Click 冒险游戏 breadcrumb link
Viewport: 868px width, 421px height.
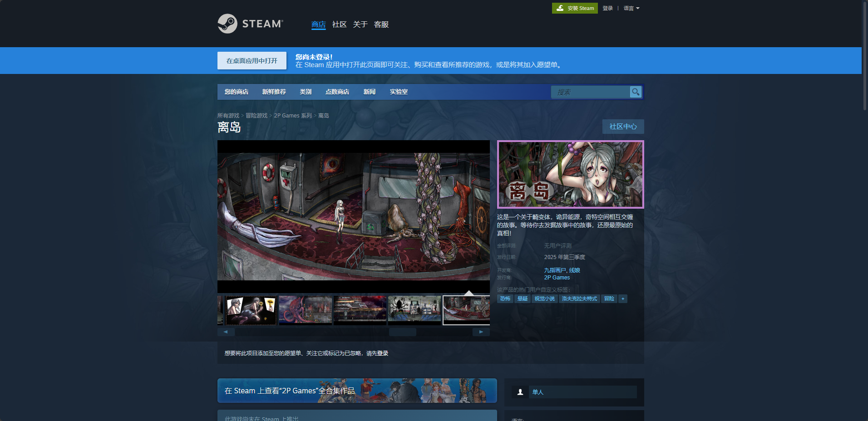click(x=256, y=116)
